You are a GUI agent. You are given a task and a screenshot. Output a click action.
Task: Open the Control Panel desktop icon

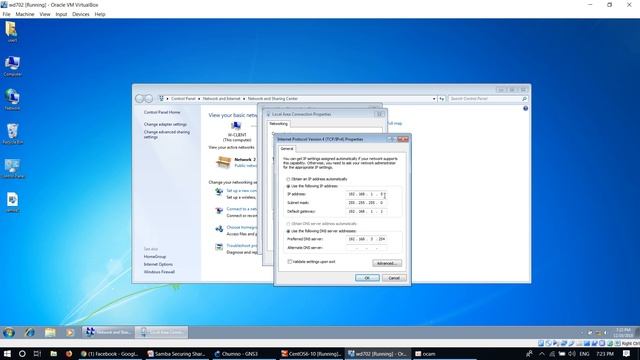(12, 168)
